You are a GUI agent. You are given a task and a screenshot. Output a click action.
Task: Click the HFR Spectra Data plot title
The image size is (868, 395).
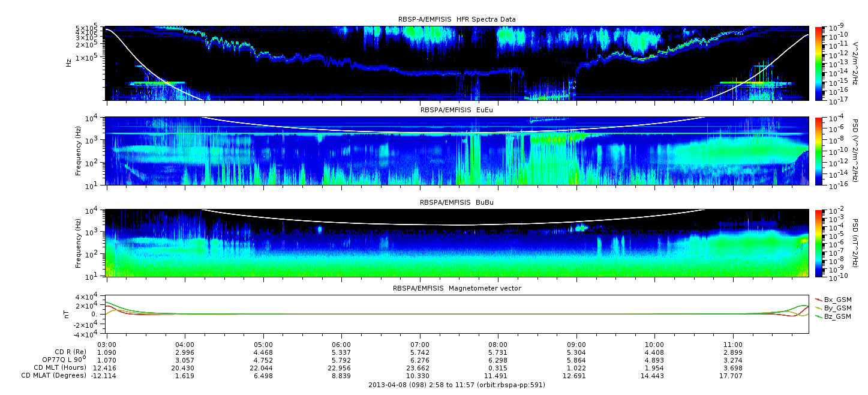click(x=456, y=20)
